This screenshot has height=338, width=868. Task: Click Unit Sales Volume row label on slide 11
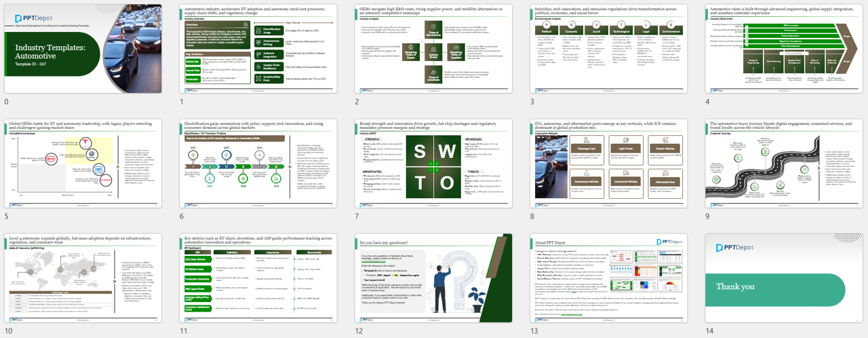pos(199,259)
